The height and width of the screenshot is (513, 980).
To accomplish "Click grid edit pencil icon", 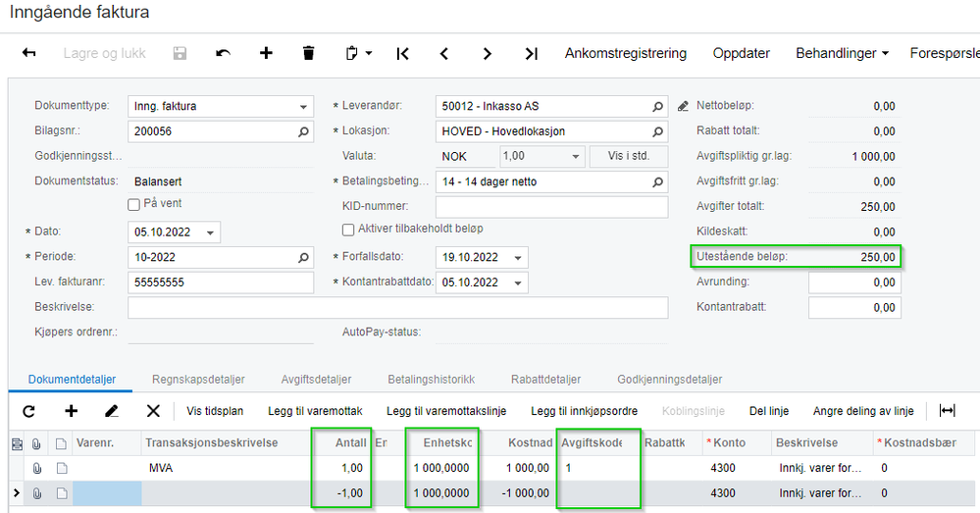I will click(111, 411).
